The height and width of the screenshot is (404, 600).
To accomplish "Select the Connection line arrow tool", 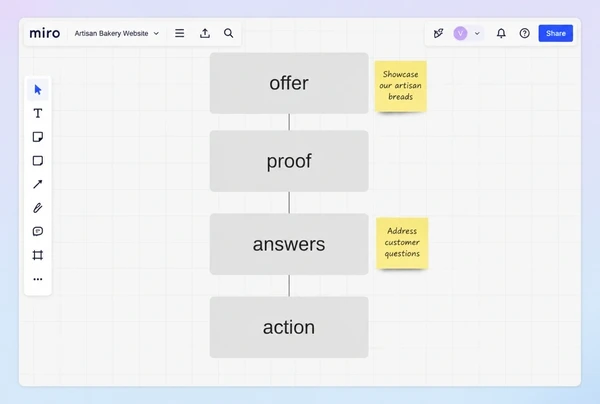I will point(38,184).
